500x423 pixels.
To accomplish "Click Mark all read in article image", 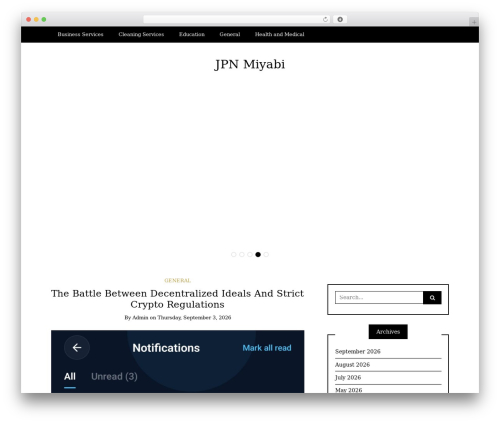I will 267,348.
